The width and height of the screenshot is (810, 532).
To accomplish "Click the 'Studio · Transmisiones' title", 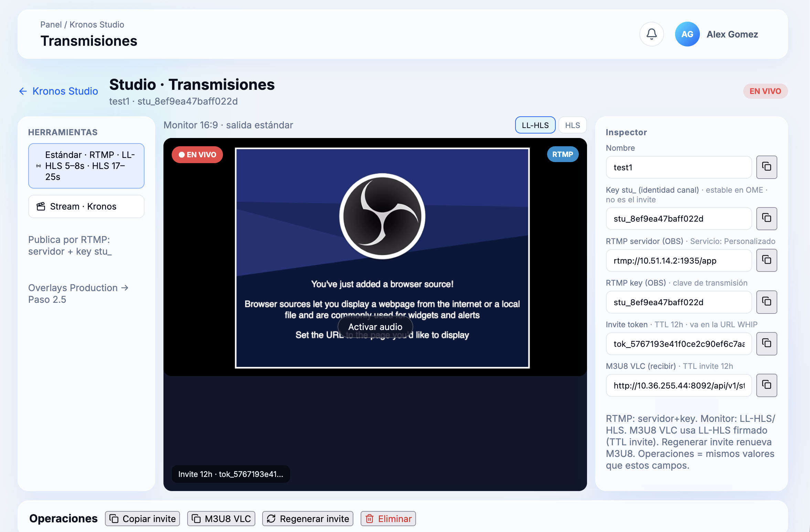I will coord(192,84).
